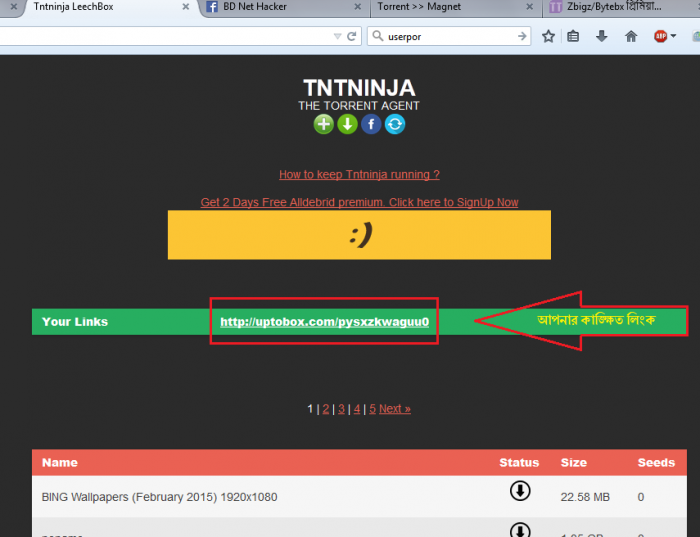Screen dimensions: 700x537
Task: Open the blue Facebook icon below the logo
Action: pos(371,124)
